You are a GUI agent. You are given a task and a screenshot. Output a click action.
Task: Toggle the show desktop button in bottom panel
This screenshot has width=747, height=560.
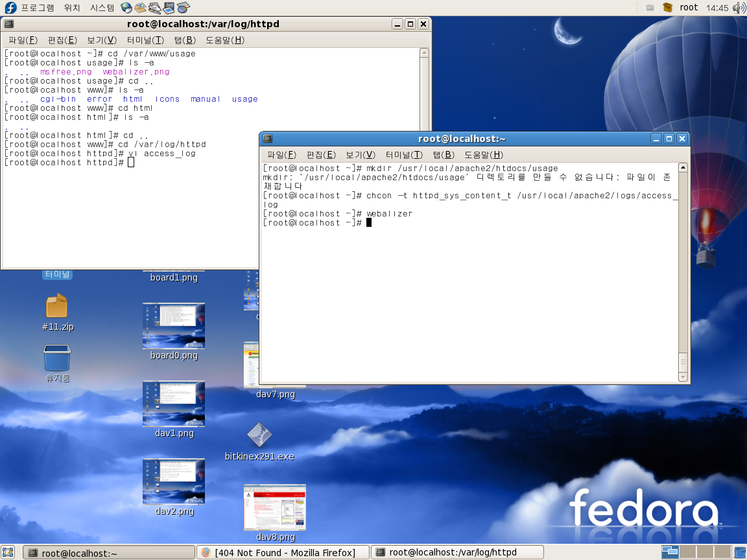[8, 552]
